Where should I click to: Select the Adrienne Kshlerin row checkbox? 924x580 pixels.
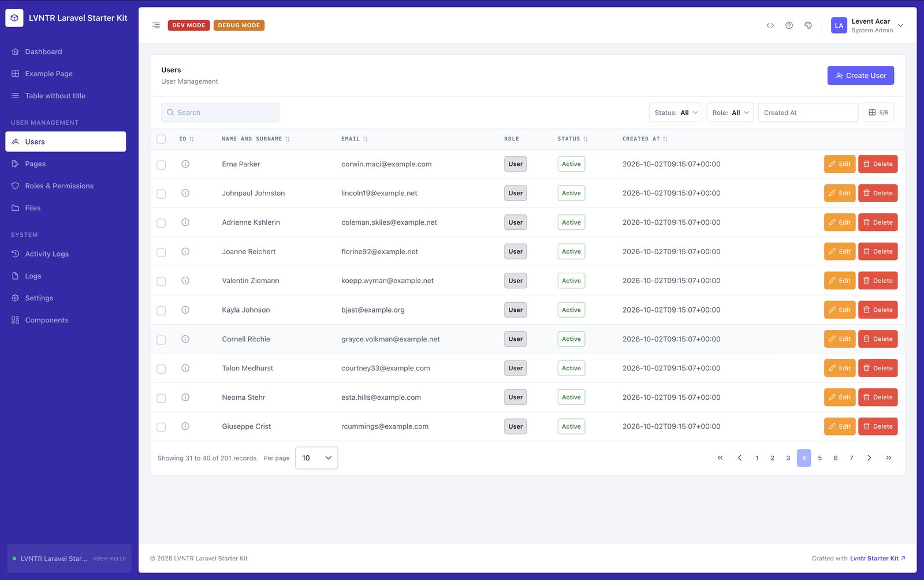coord(161,223)
